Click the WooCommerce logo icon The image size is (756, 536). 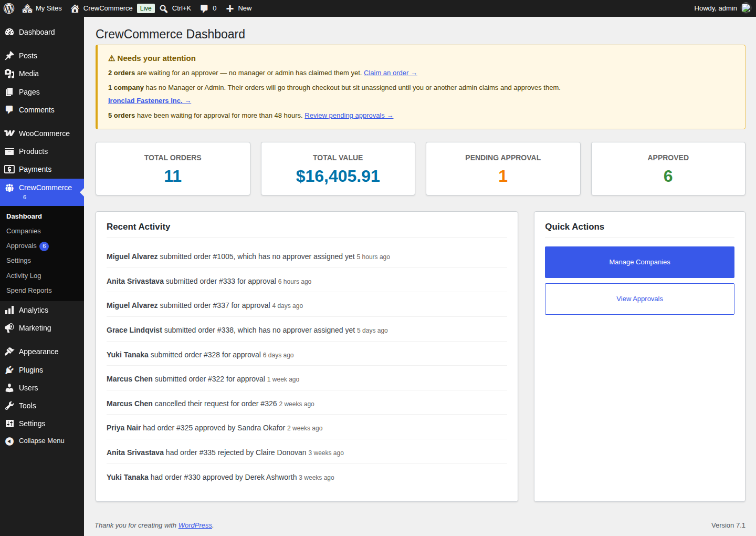[x=9, y=133]
